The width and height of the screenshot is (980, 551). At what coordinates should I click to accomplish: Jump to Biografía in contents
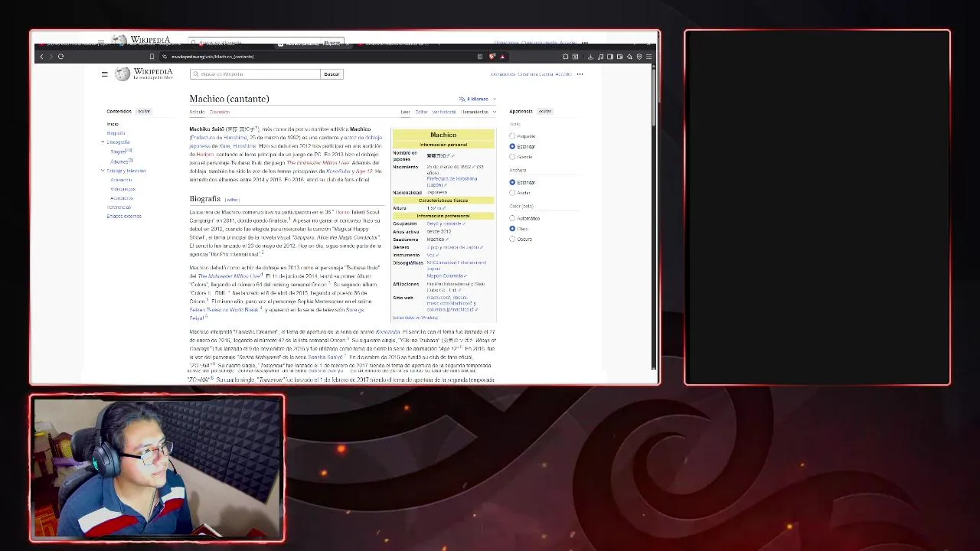coord(116,133)
